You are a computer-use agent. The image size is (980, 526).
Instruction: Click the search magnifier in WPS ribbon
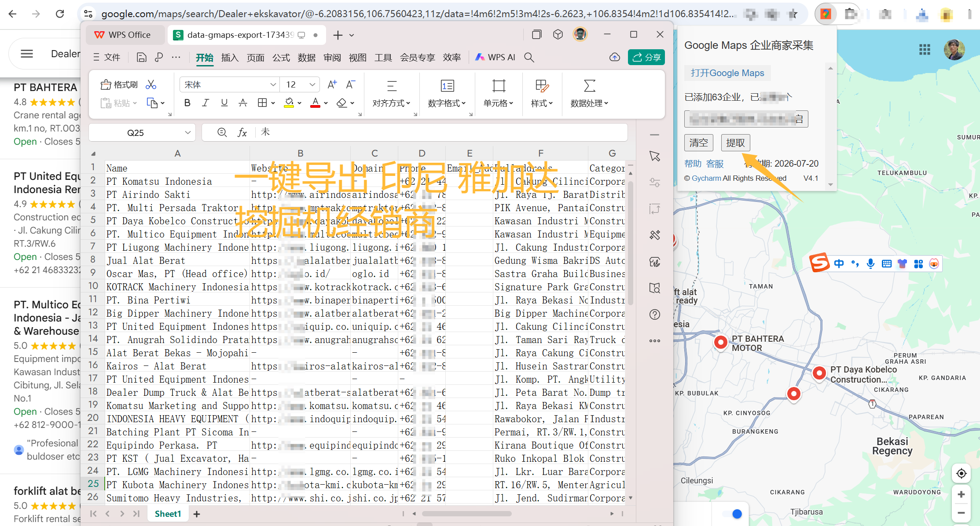point(529,57)
